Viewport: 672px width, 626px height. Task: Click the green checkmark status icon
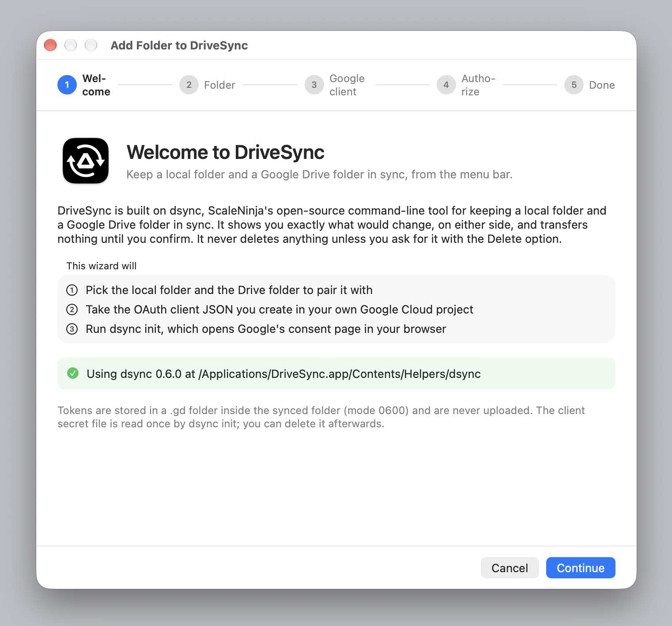[73, 373]
